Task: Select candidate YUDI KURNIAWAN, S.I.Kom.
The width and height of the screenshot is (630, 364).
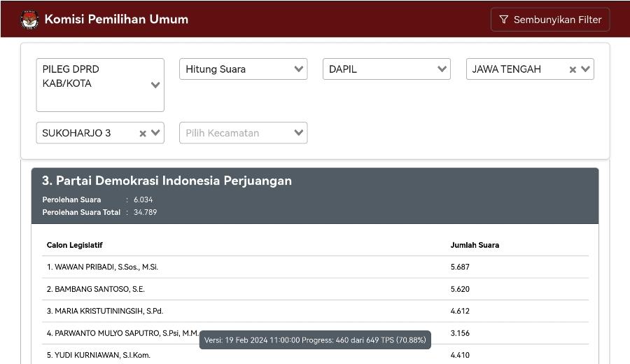Action: [99, 355]
